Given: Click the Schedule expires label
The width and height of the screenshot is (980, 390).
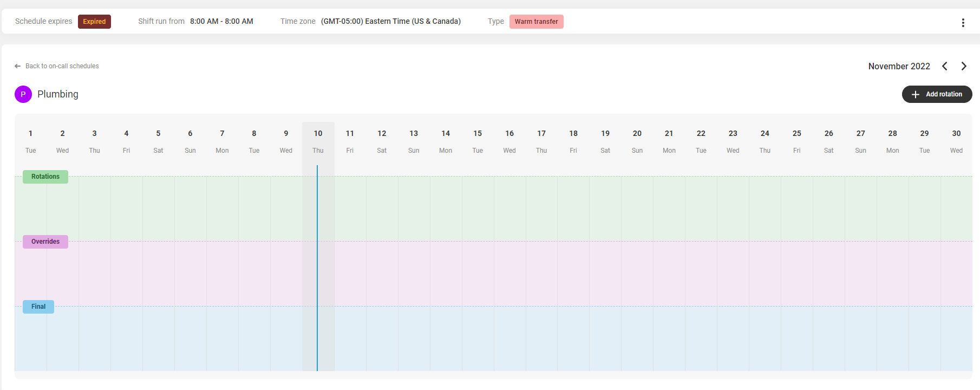Looking at the screenshot, I should (x=44, y=22).
